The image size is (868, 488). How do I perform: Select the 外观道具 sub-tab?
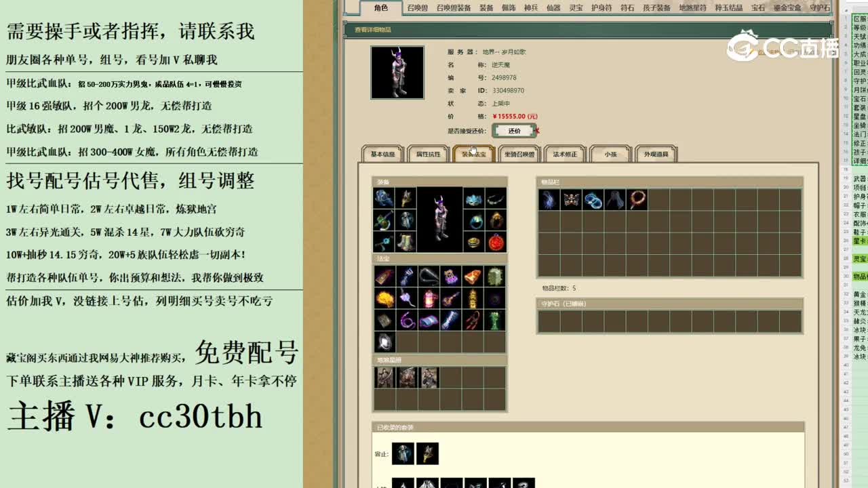click(x=656, y=154)
